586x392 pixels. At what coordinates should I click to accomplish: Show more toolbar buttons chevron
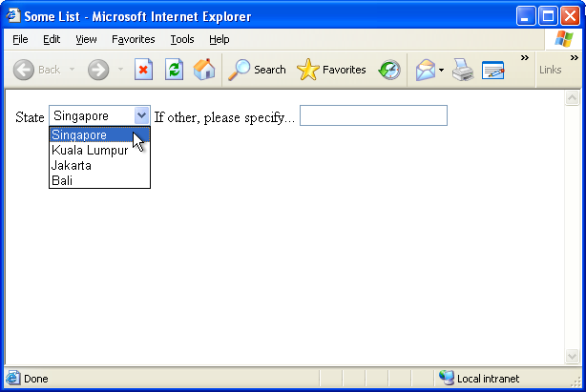click(x=525, y=58)
